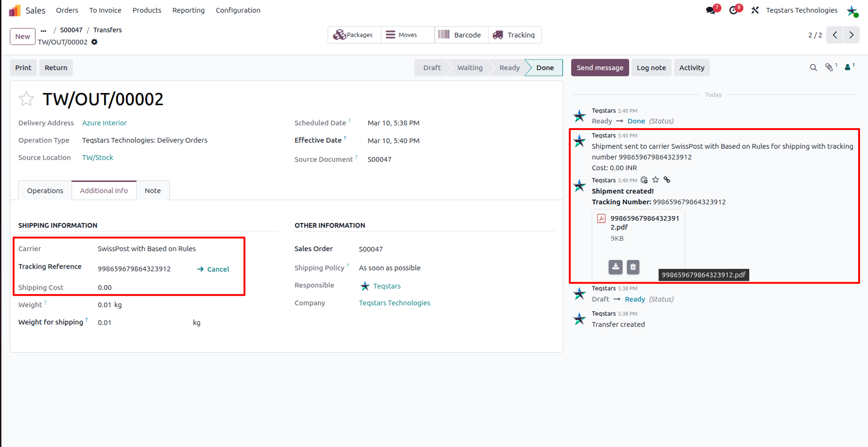The image size is (868, 447).
Task: Click the New button
Action: (x=23, y=36)
